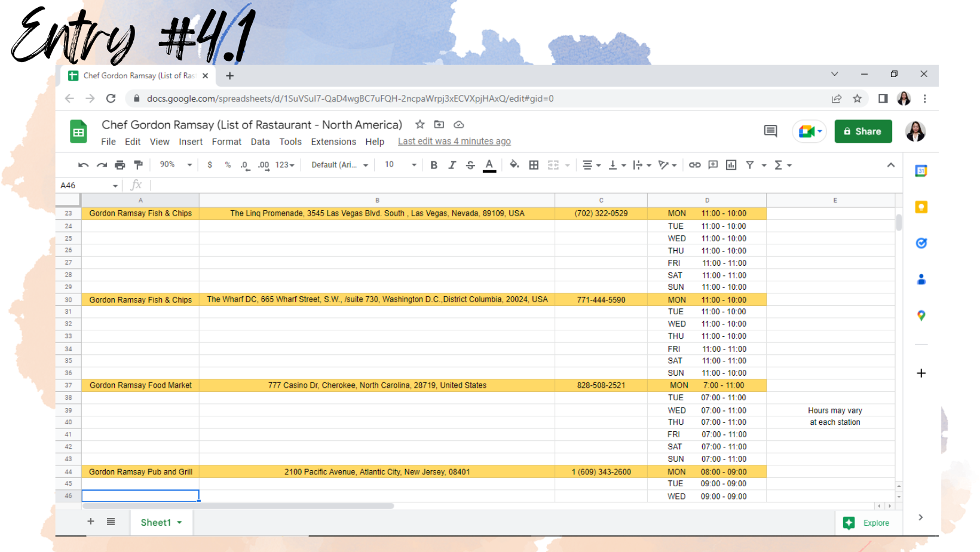Insert a link into the cell
980x552 pixels.
coord(694,165)
